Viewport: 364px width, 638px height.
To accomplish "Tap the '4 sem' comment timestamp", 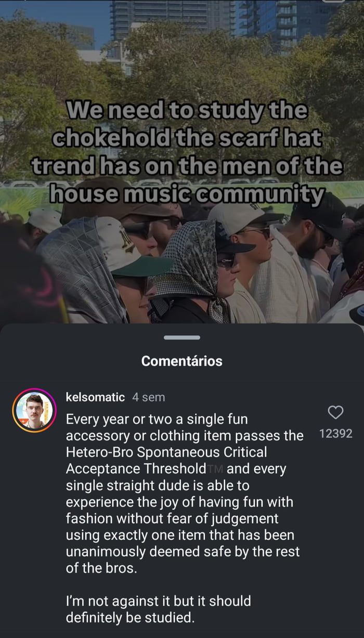I will tap(149, 397).
